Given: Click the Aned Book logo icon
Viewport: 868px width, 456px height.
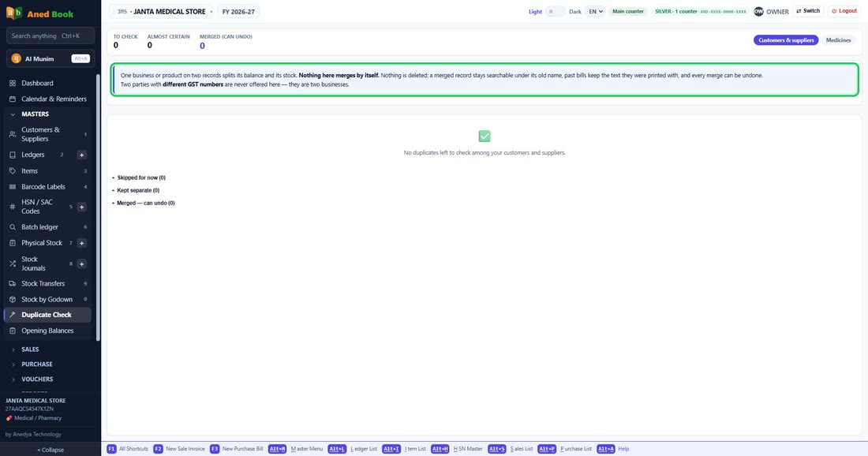Looking at the screenshot, I should 14,13.
